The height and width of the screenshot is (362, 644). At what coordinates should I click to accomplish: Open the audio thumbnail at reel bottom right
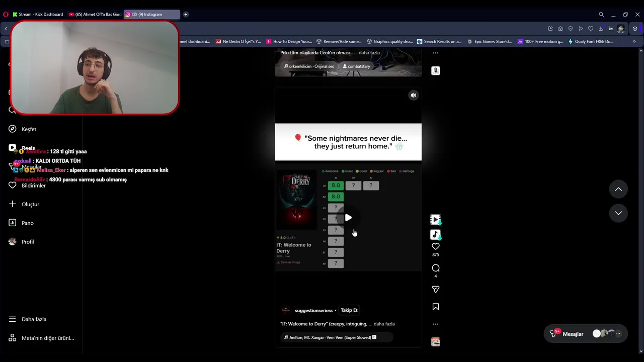pyautogui.click(x=436, y=342)
